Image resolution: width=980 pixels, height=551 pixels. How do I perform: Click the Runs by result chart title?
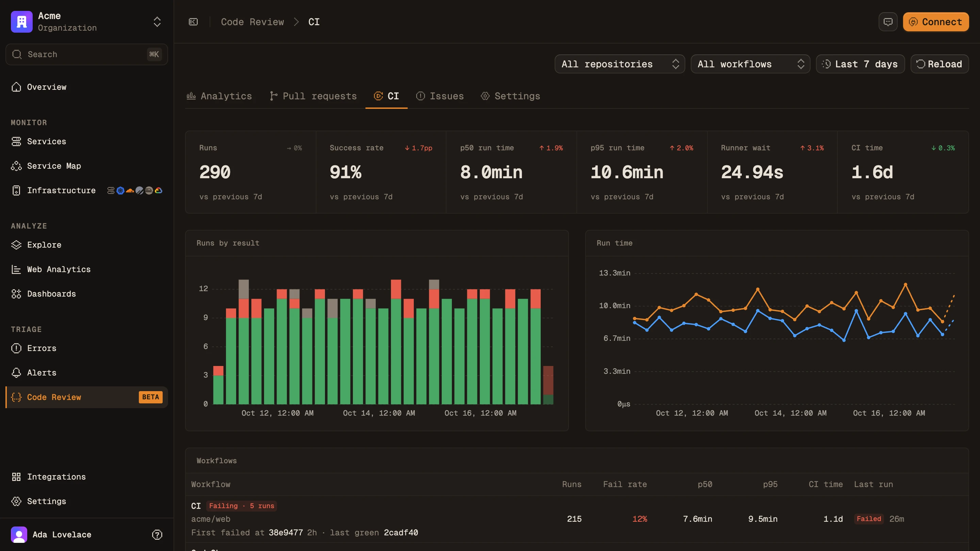[228, 243]
